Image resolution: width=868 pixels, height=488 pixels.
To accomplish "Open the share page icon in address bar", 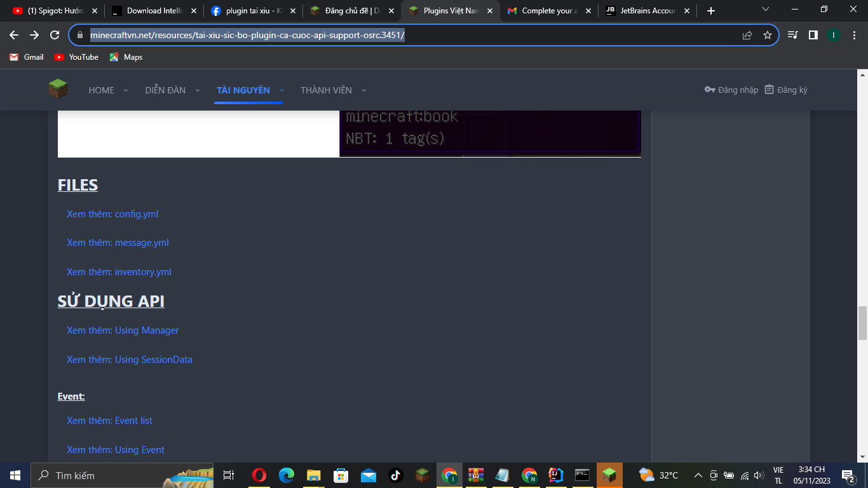I will (747, 35).
